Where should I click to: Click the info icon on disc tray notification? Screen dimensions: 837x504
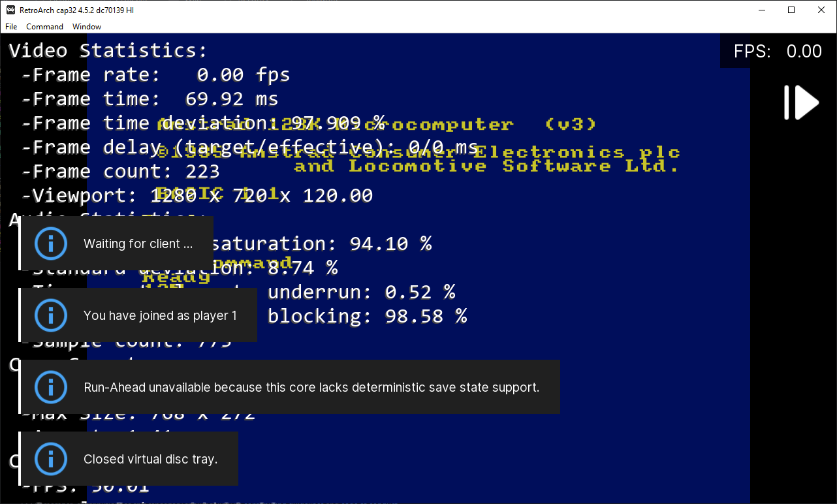51,458
